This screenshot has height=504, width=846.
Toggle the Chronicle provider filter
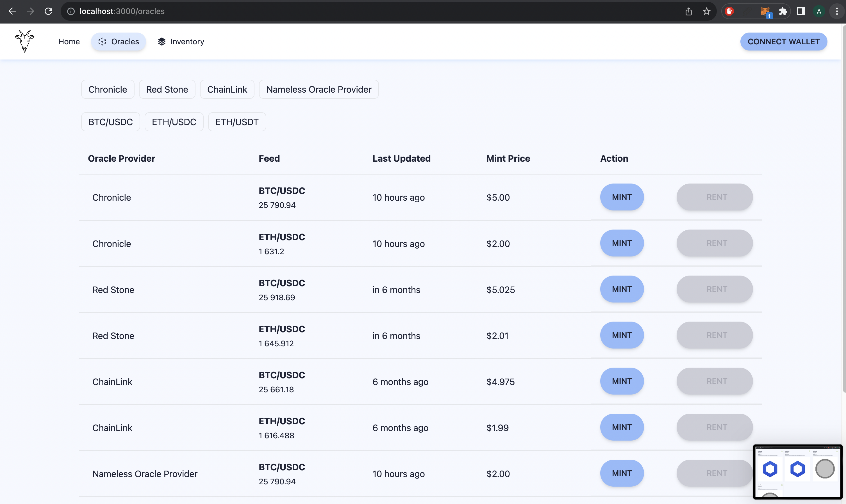(x=108, y=89)
